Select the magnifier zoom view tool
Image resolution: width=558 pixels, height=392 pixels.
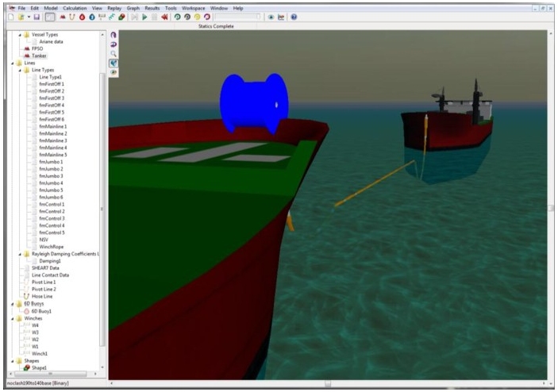114,54
